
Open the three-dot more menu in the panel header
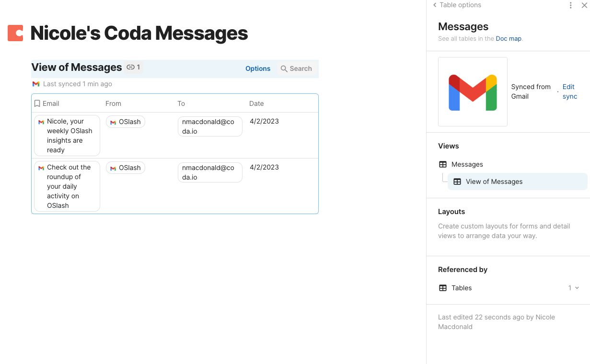(x=570, y=5)
